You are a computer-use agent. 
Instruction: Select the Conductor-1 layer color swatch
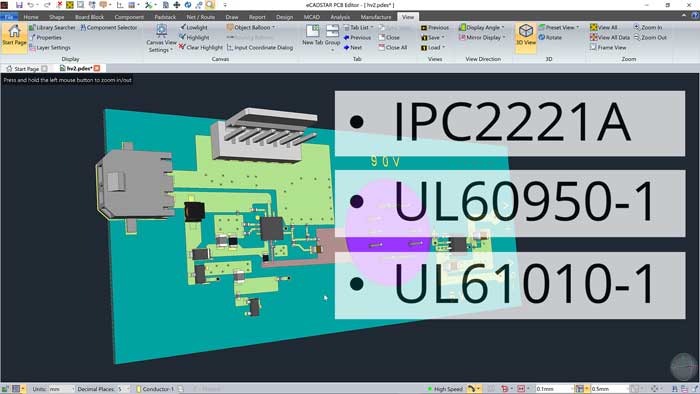(139, 389)
